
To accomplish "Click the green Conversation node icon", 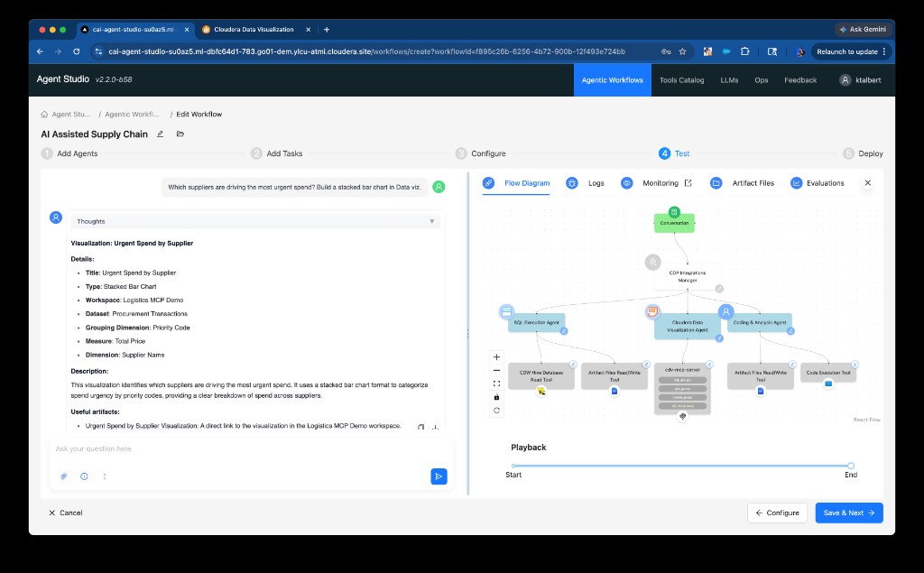I will [x=674, y=212].
